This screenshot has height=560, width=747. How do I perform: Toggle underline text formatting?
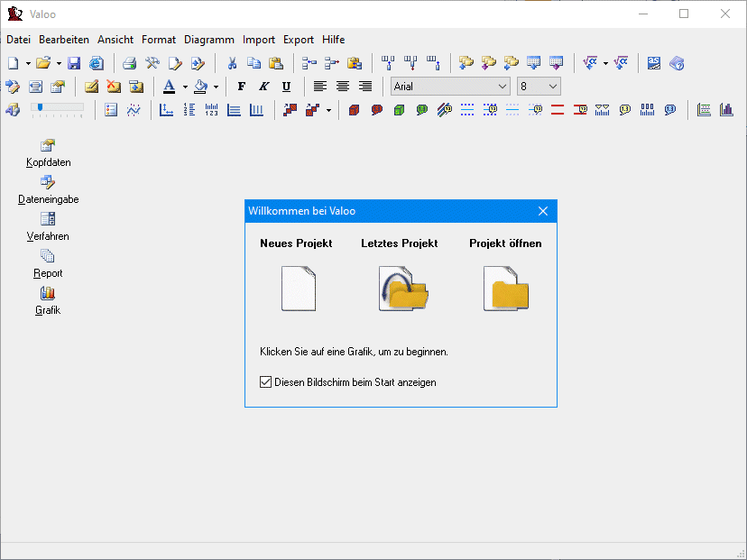(x=286, y=87)
